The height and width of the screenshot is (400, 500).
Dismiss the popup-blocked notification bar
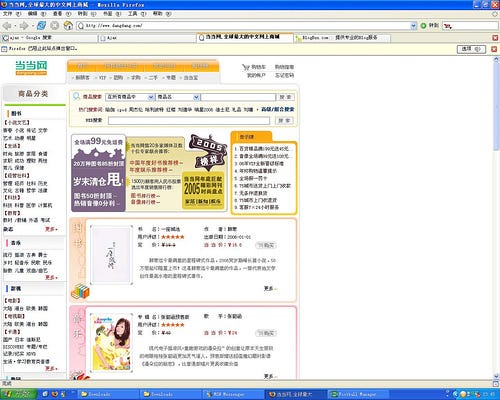tap(494, 49)
